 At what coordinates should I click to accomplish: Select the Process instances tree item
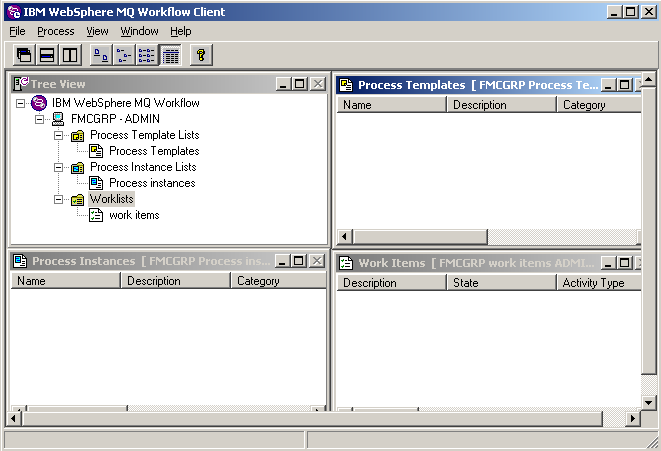152,183
